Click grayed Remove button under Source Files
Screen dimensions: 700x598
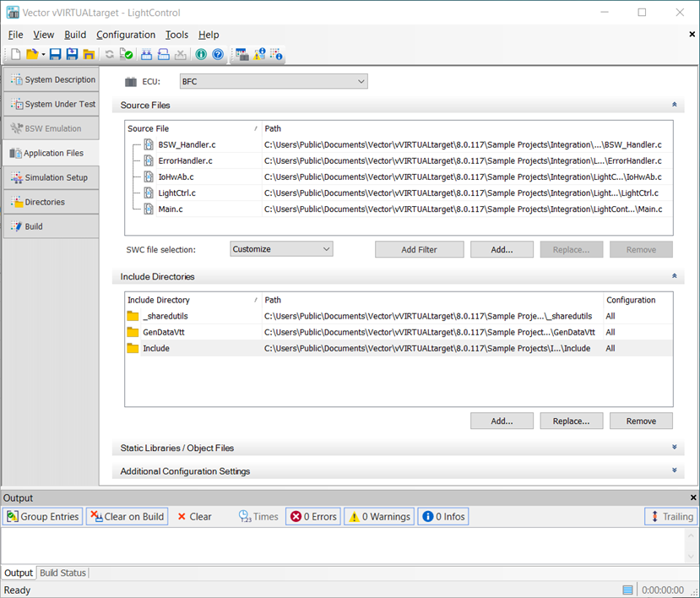point(641,250)
